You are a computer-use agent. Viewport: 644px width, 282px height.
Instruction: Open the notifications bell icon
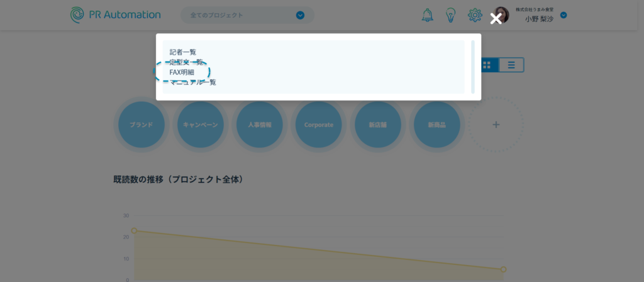pos(427,15)
